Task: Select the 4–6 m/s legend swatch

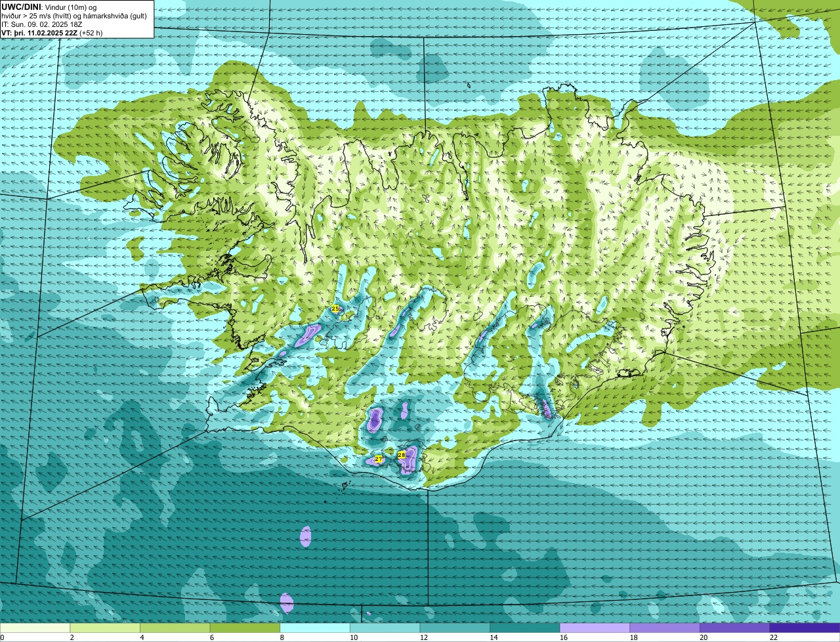Action: tap(175, 628)
